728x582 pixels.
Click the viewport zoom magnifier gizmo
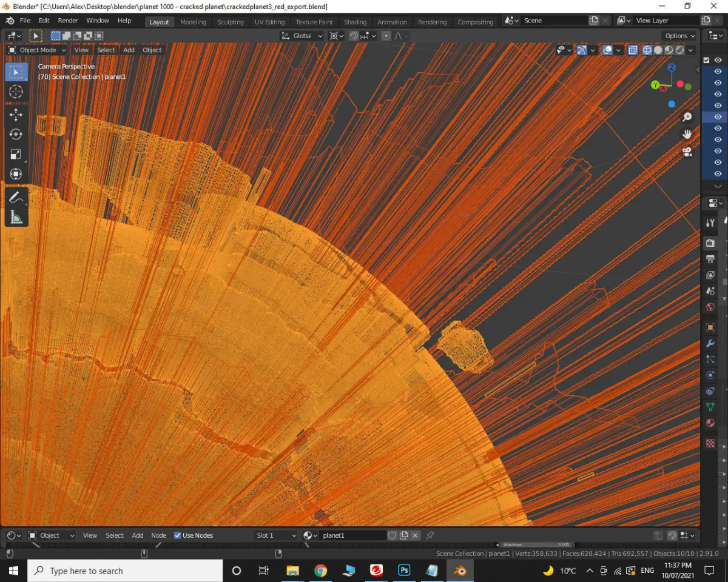(x=687, y=117)
